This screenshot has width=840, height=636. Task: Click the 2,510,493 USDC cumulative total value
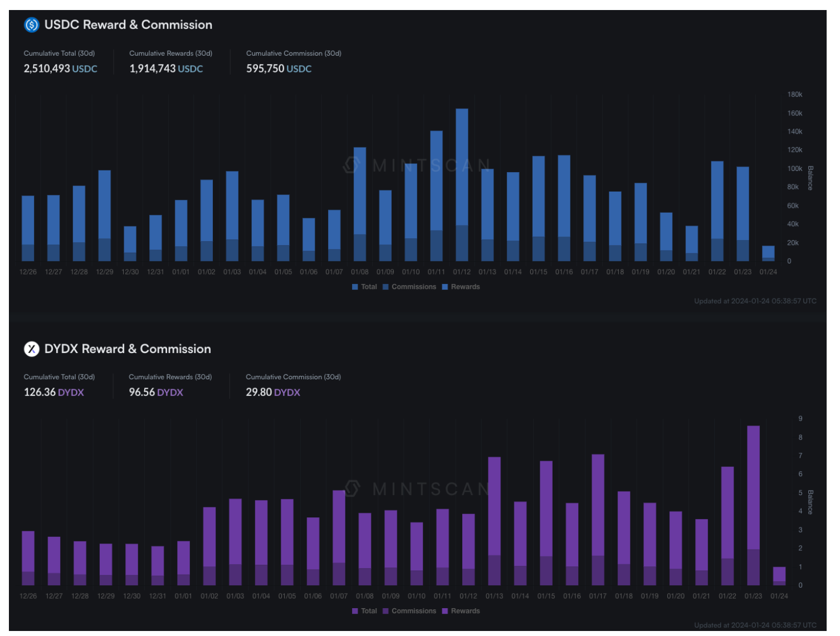point(60,69)
